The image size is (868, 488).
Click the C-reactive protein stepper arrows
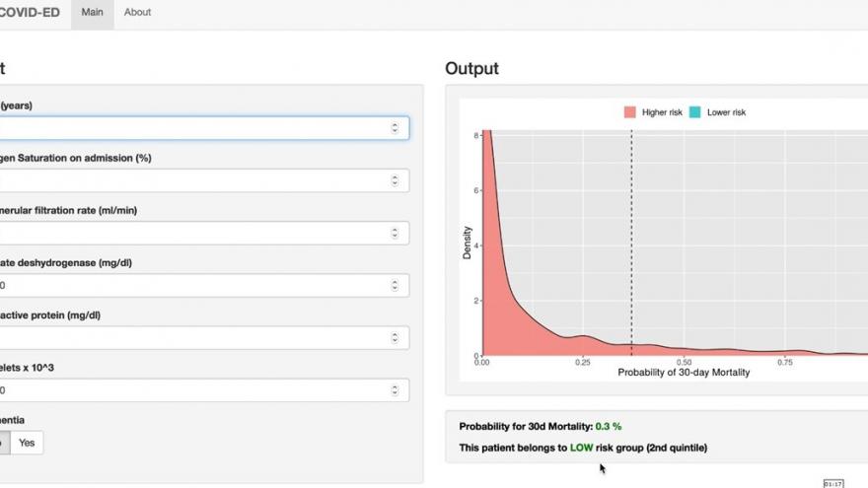(395, 337)
